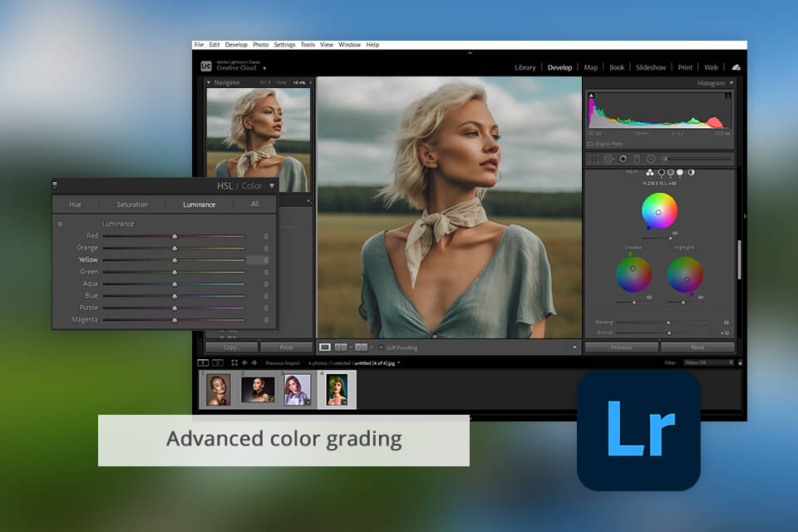Click the Paste button

point(287,347)
